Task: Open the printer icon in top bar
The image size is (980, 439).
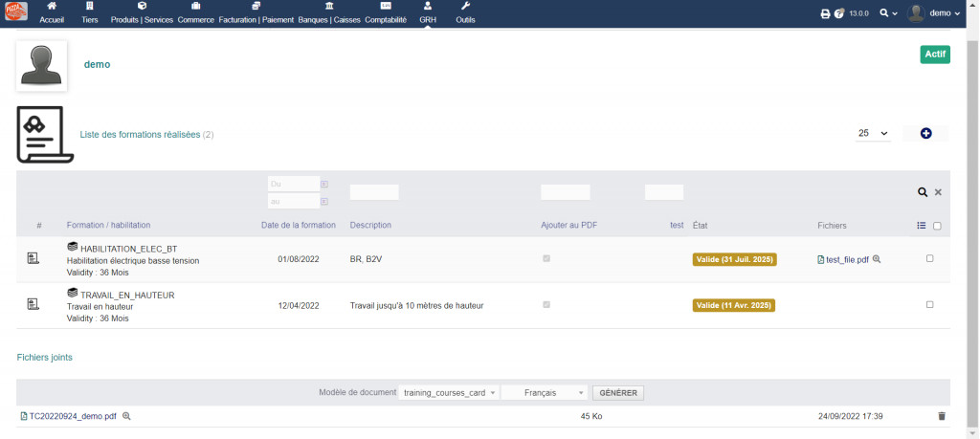Action: click(825, 13)
